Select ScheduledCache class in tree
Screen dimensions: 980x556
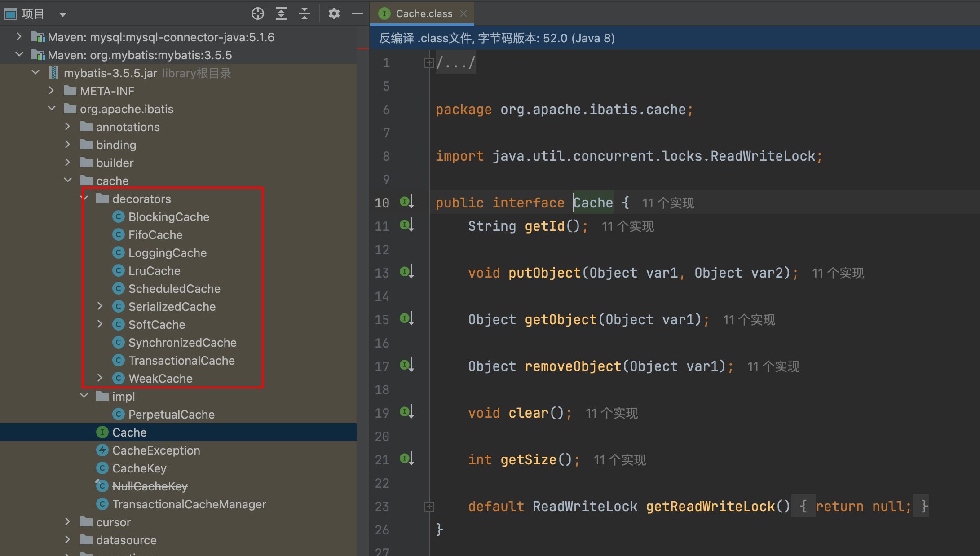(x=174, y=289)
